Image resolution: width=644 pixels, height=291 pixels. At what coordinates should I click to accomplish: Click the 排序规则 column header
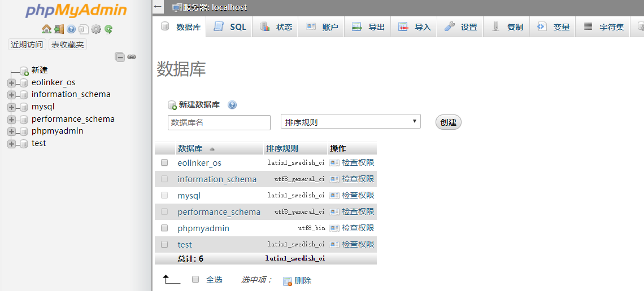tap(282, 148)
